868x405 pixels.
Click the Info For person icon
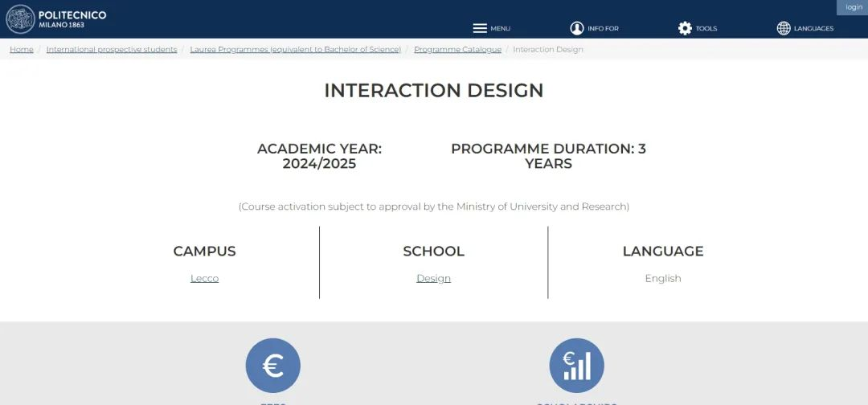click(x=576, y=28)
